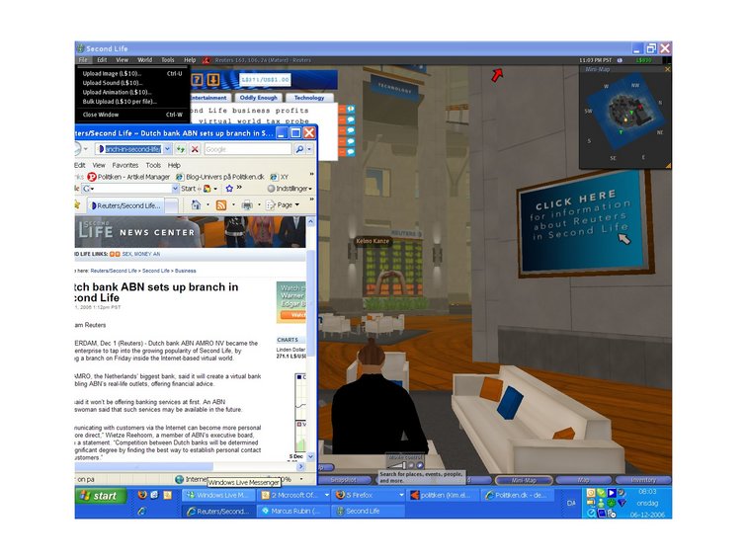Viewport: 747px width, 560px height.
Task: Click the top speech bubble icon beside headline list
Action: 351,109
